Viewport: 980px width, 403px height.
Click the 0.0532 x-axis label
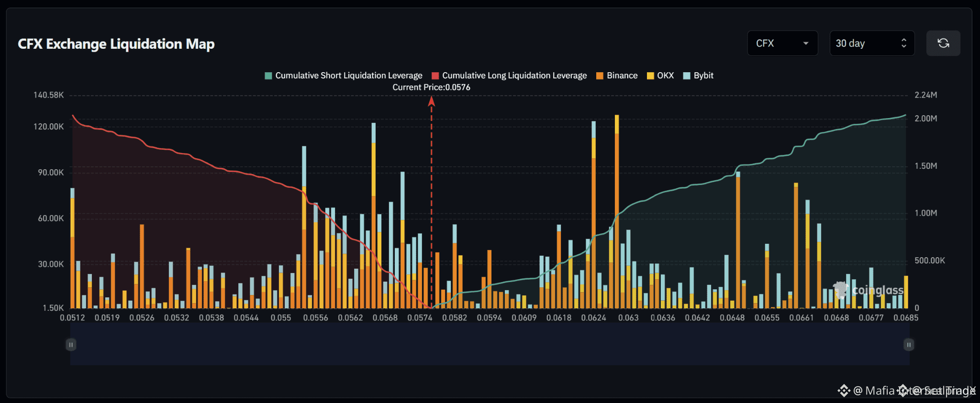(x=177, y=318)
